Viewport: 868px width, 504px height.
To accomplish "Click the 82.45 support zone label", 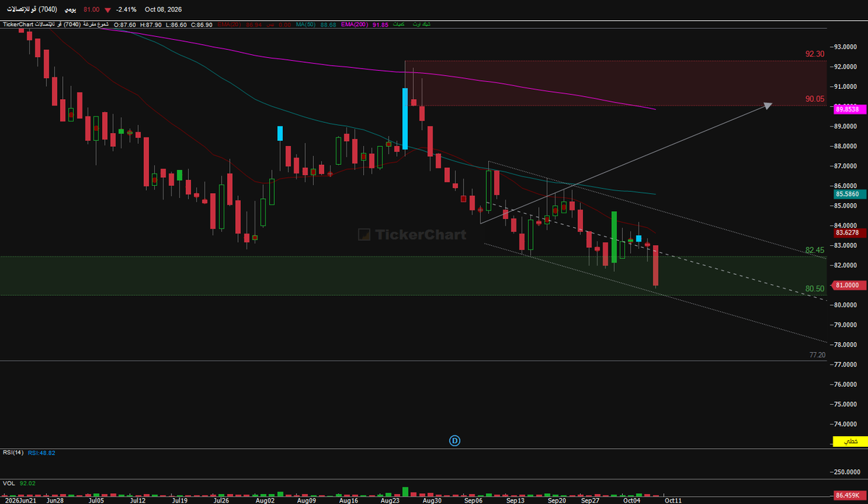I will (814, 250).
